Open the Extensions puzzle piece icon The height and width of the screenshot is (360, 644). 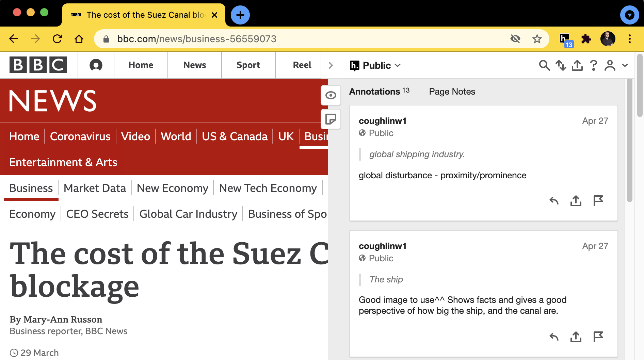click(586, 39)
